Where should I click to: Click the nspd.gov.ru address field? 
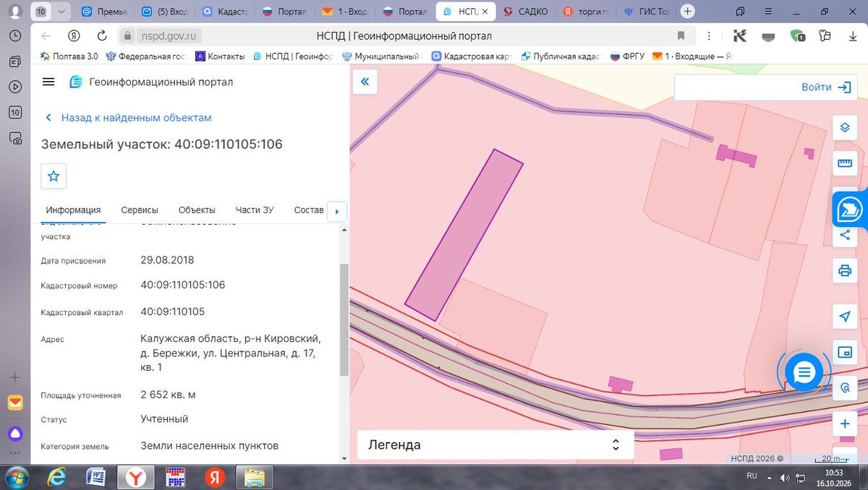(x=169, y=35)
